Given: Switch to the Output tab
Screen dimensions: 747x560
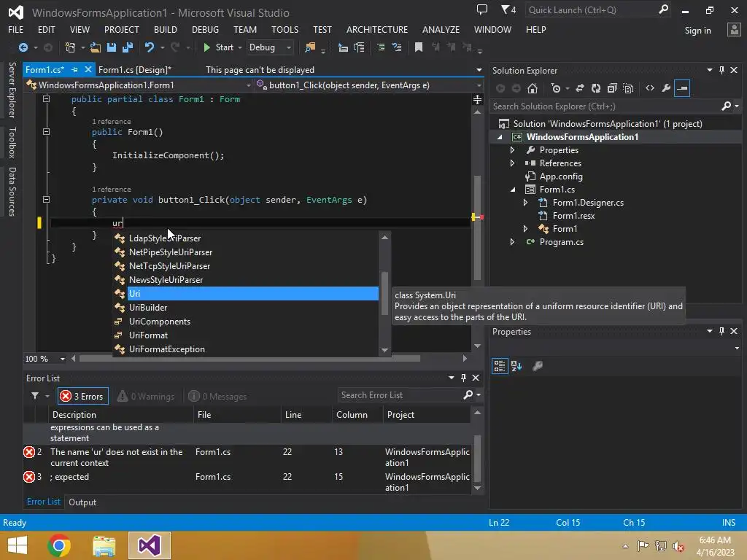Looking at the screenshot, I should point(82,502).
